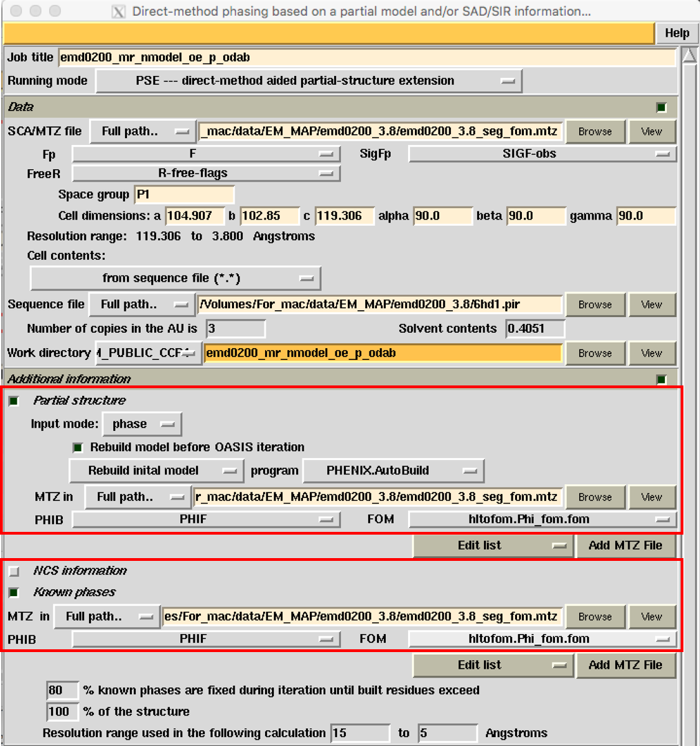Browse for the SCA/MTZ file
The height and width of the screenshot is (746, 700).
coord(594,131)
